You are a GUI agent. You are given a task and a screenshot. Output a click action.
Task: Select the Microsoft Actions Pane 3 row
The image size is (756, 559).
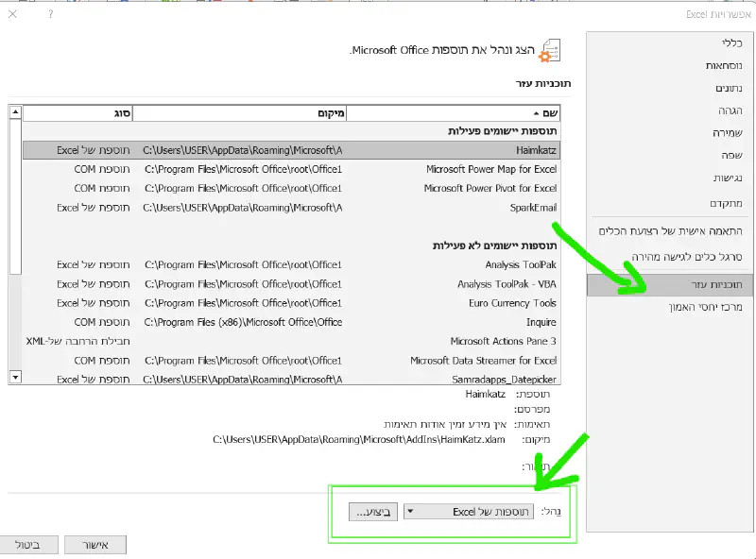291,341
